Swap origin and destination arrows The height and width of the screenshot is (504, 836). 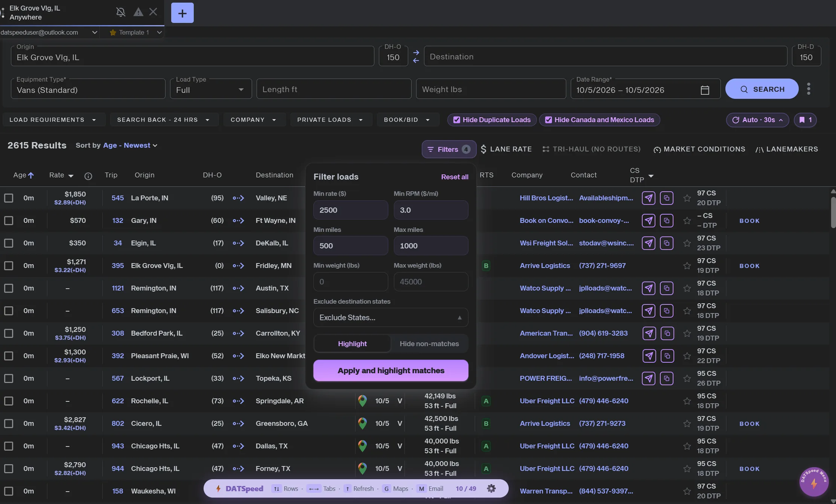click(x=416, y=56)
